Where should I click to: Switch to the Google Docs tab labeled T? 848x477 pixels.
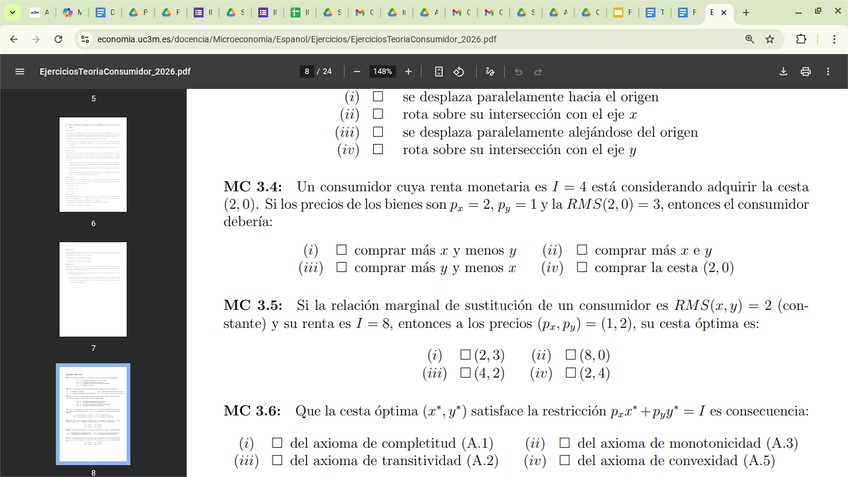(655, 12)
